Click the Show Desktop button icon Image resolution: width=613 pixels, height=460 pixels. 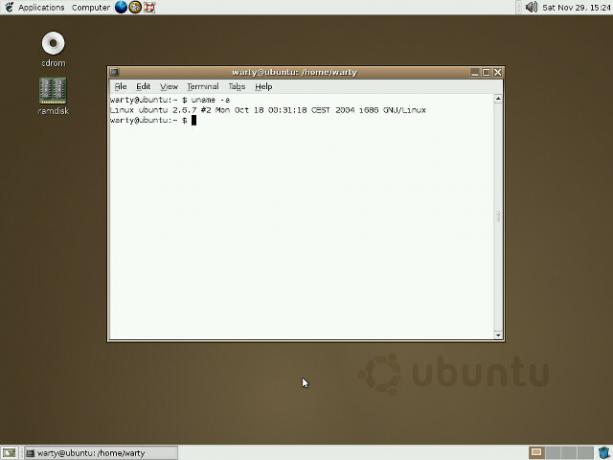[x=9, y=453]
